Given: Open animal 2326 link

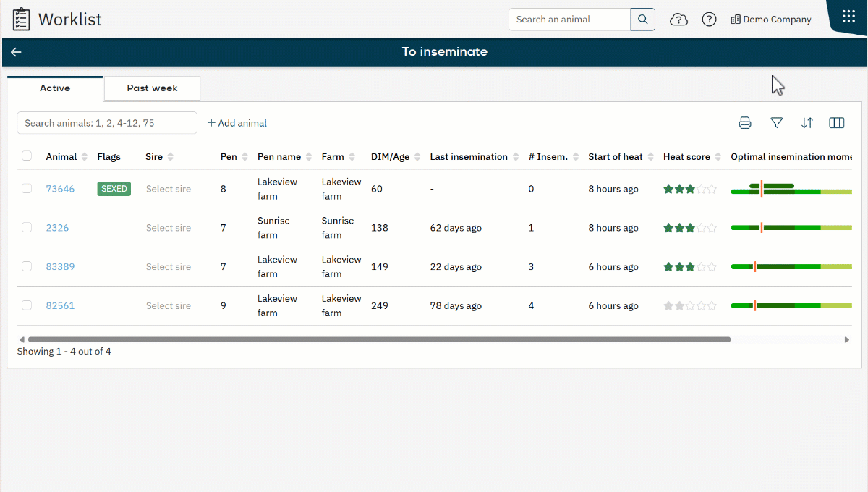Looking at the screenshot, I should (x=57, y=228).
